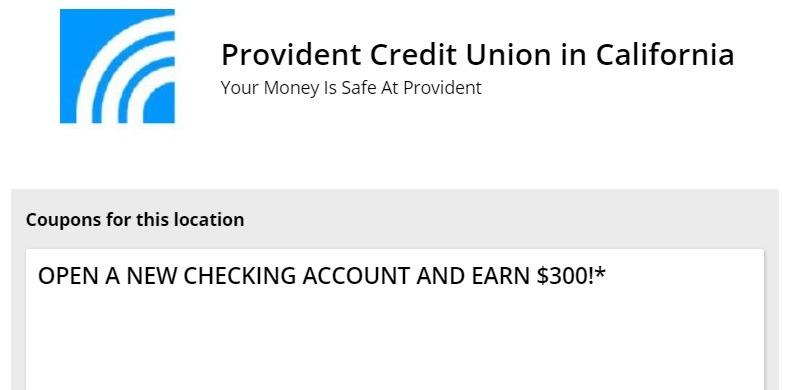This screenshot has height=390, width=799.
Task: Open the Provident Credit Union in California title
Action: pyautogui.click(x=477, y=55)
